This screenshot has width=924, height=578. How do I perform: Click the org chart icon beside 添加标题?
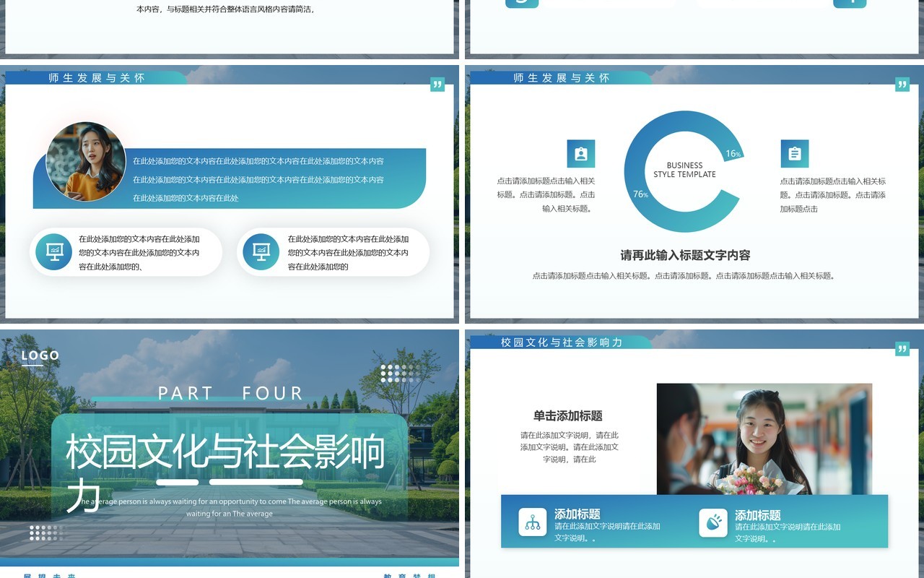point(533,522)
